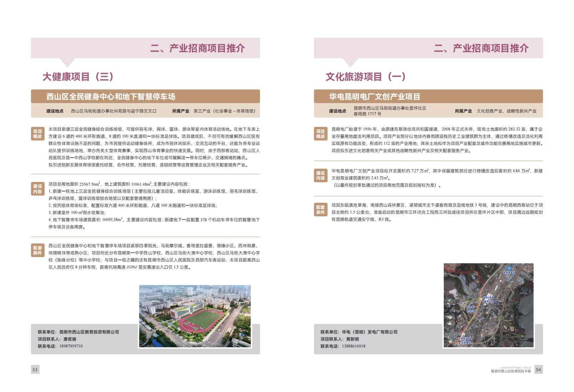Image resolution: width=574 pixels, height=392 pixels.
Task: Open the stadium aerial rendering image
Action: (195, 316)
